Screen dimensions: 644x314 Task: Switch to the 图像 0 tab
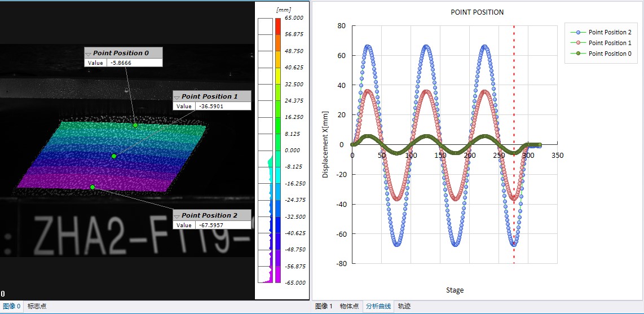[x=12, y=307]
